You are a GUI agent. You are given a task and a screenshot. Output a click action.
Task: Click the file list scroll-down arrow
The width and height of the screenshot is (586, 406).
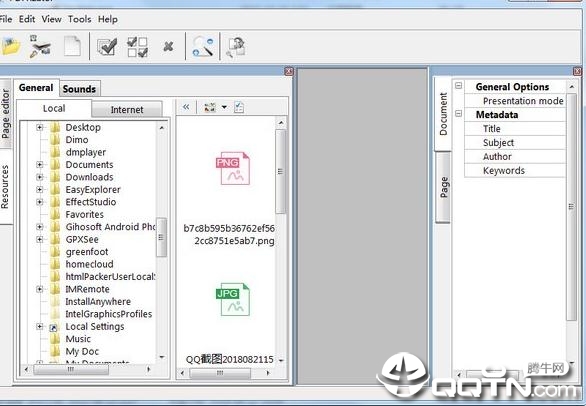[281, 360]
